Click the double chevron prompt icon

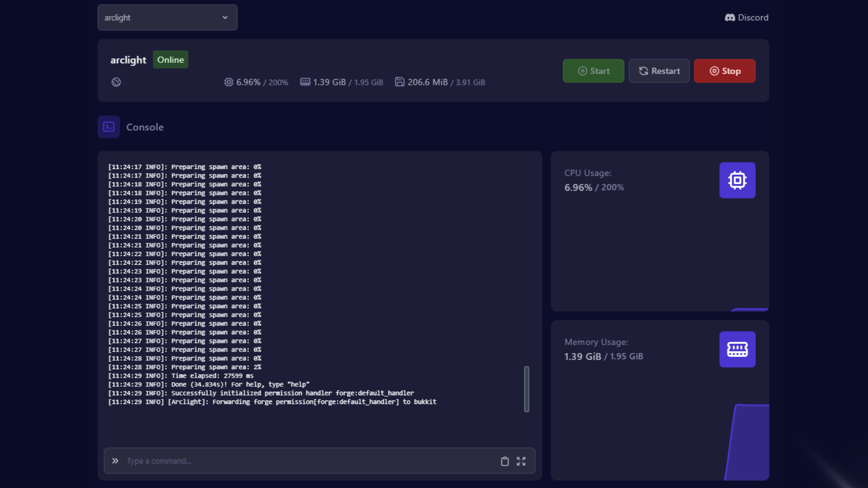point(115,461)
